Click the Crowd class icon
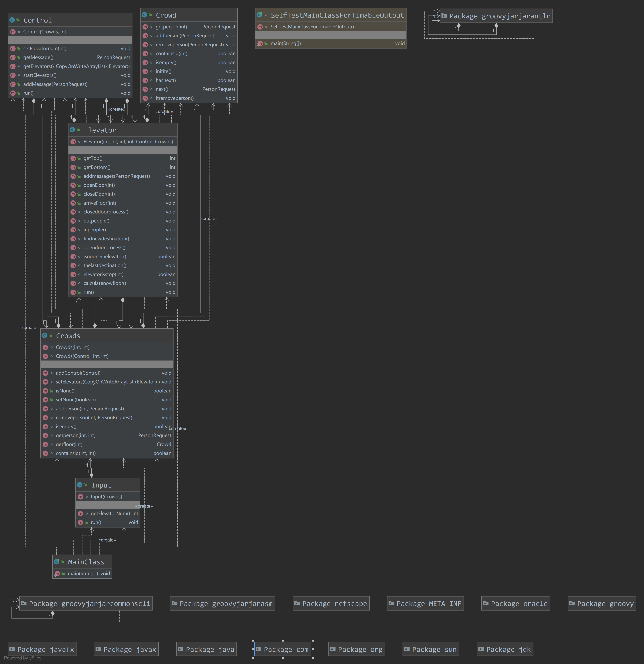Screen dimensions: 644x664 click(144, 15)
